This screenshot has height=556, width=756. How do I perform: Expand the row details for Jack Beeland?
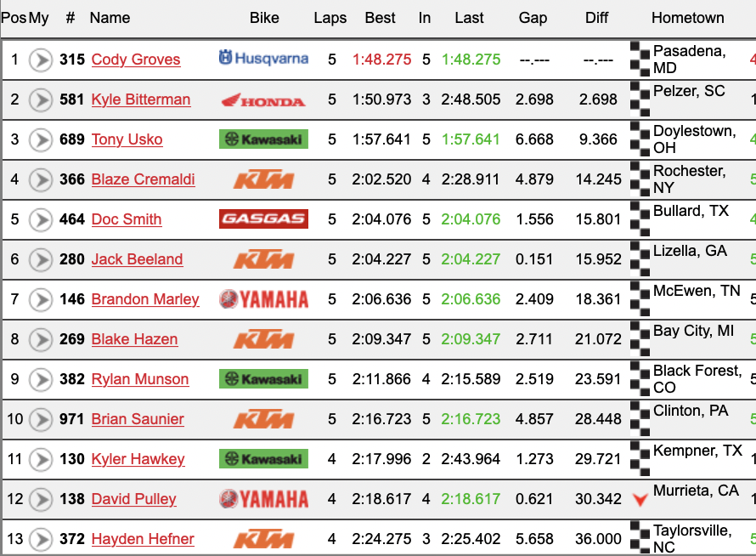click(40, 259)
